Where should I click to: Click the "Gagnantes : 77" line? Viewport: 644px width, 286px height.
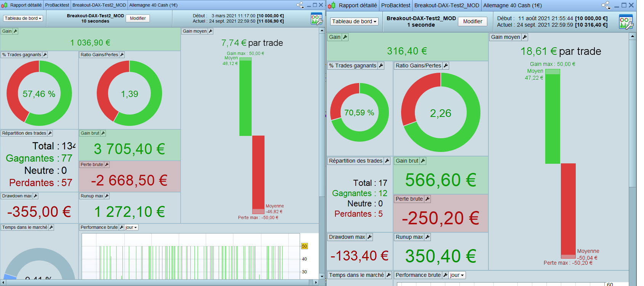click(39, 158)
